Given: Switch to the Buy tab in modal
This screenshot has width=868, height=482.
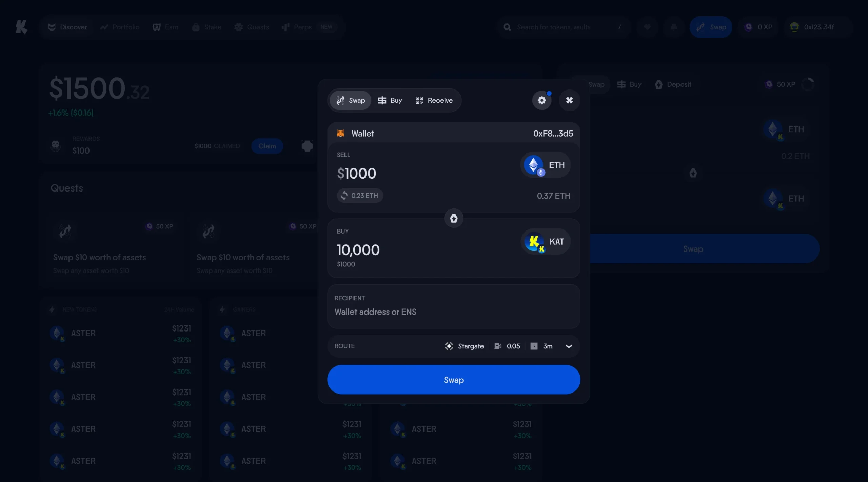Looking at the screenshot, I should (x=390, y=100).
